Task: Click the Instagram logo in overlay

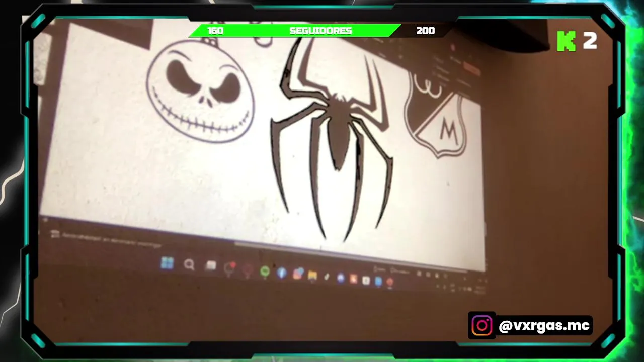Action: 481,326
